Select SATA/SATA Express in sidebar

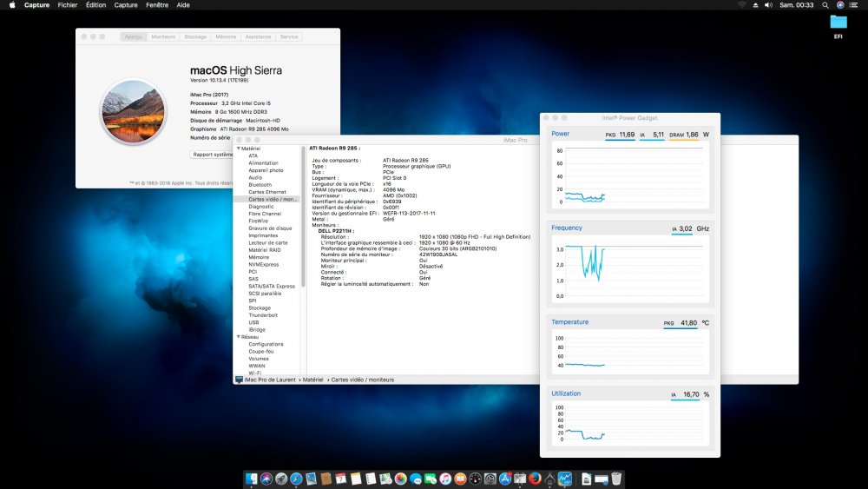(272, 287)
